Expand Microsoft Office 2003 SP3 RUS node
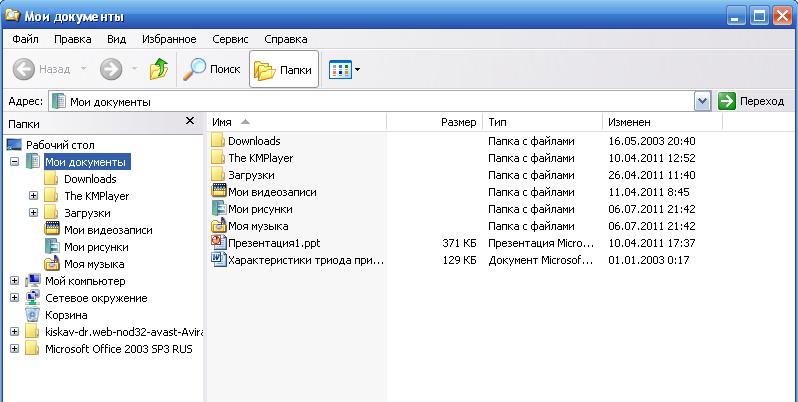Viewport: 798px width, 402px height. pos(14,349)
